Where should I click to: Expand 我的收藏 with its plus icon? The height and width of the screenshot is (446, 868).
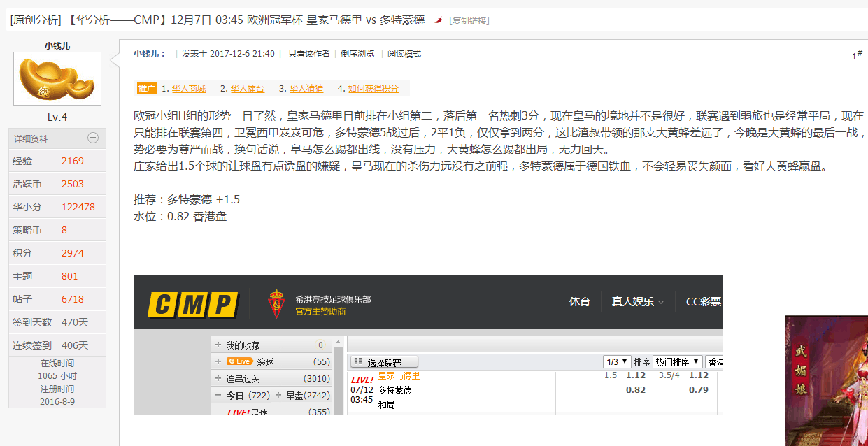(x=218, y=345)
